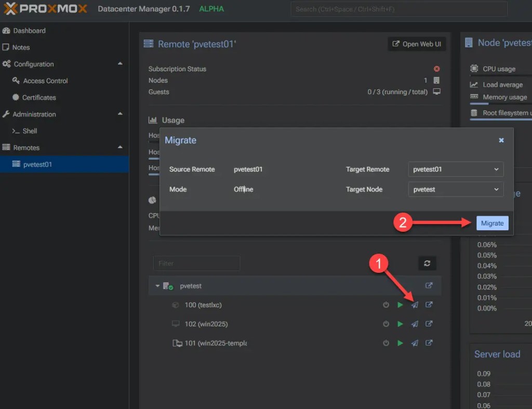Collapse the pvetest node tree

pyautogui.click(x=157, y=285)
